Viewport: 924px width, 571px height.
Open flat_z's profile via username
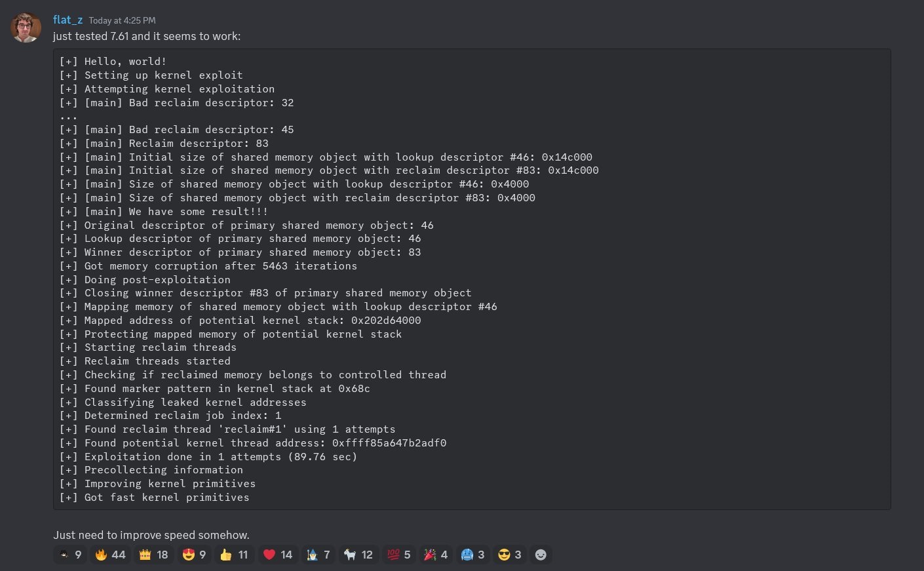pyautogui.click(x=67, y=20)
